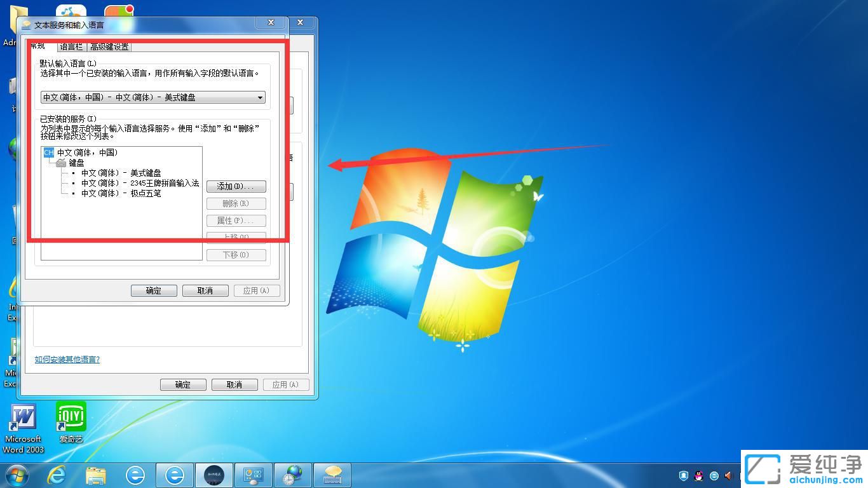868x488 pixels.
Task: Switch to the Control Panel taskbar button
Action: (254, 475)
